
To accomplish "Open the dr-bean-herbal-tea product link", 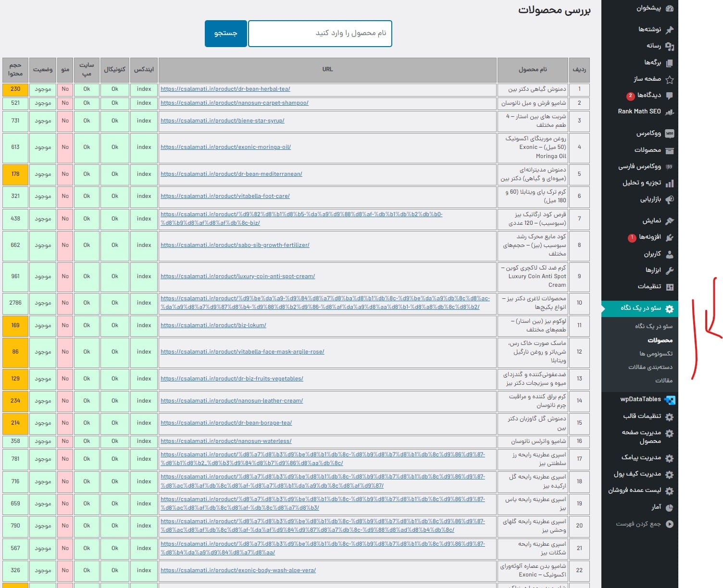I will (x=225, y=89).
